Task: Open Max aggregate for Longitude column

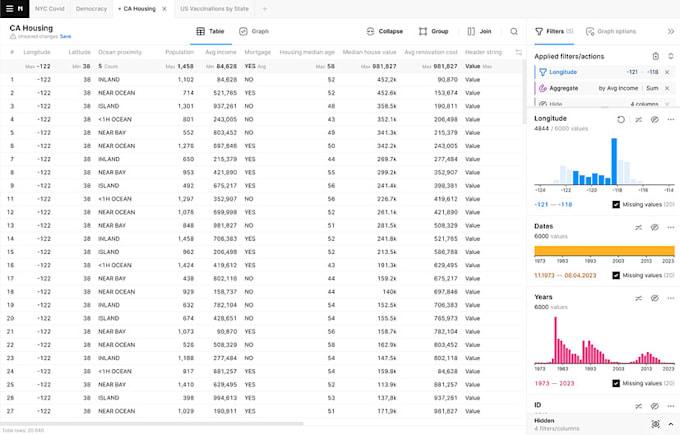Action: pos(38,66)
